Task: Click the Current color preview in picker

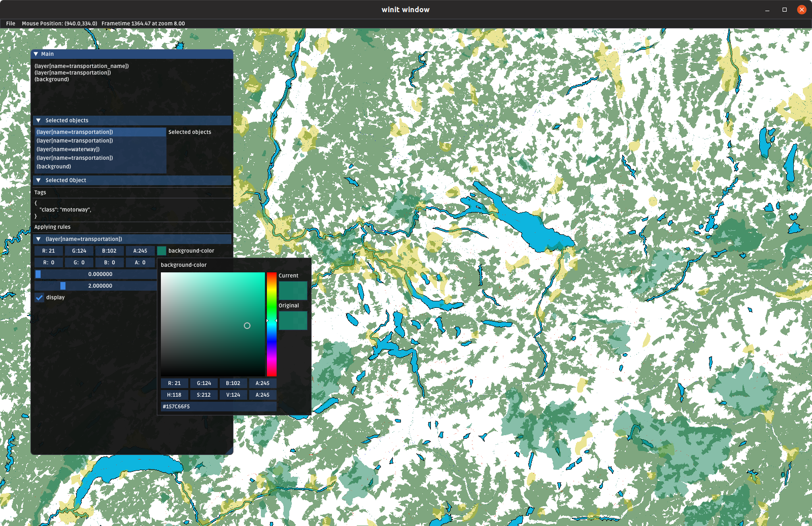Action: [x=293, y=290]
